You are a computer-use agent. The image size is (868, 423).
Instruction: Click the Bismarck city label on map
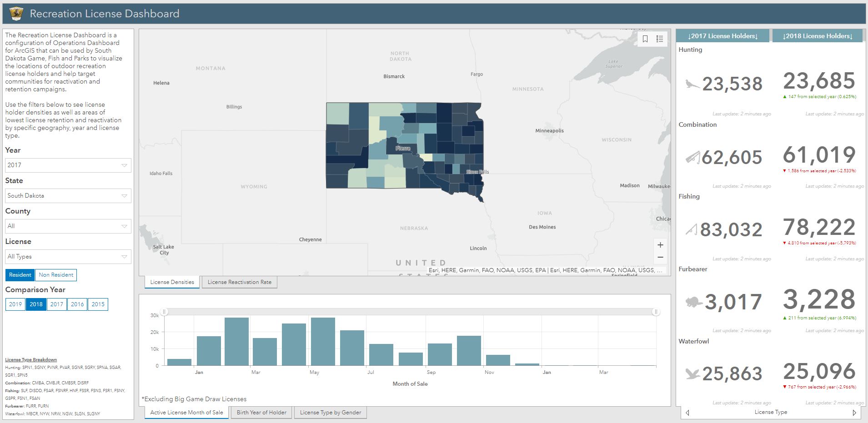tap(394, 76)
